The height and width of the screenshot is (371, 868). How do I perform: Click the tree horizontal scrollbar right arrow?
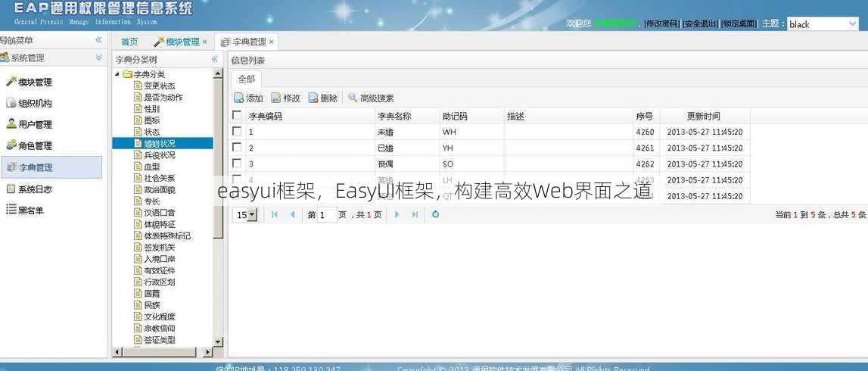click(x=207, y=351)
